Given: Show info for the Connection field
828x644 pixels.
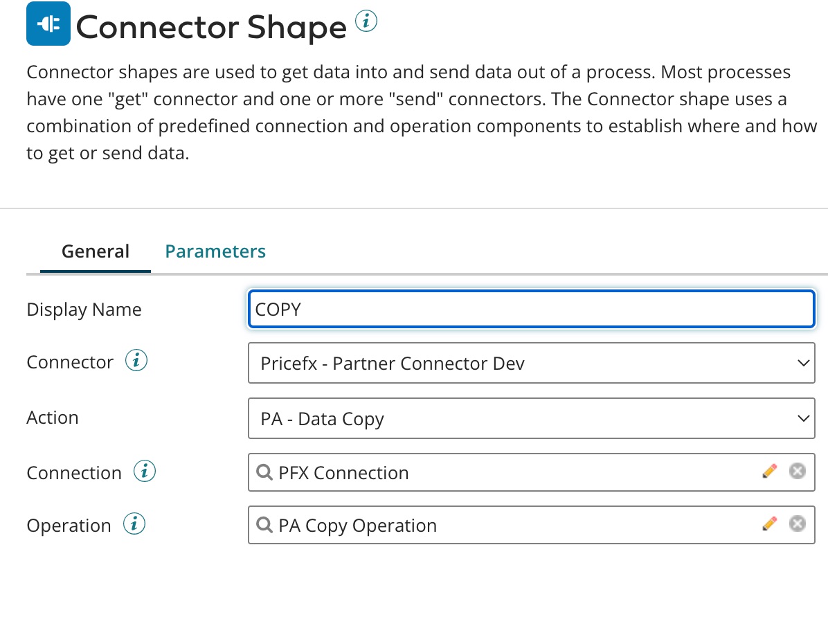Looking at the screenshot, I should tap(145, 472).
